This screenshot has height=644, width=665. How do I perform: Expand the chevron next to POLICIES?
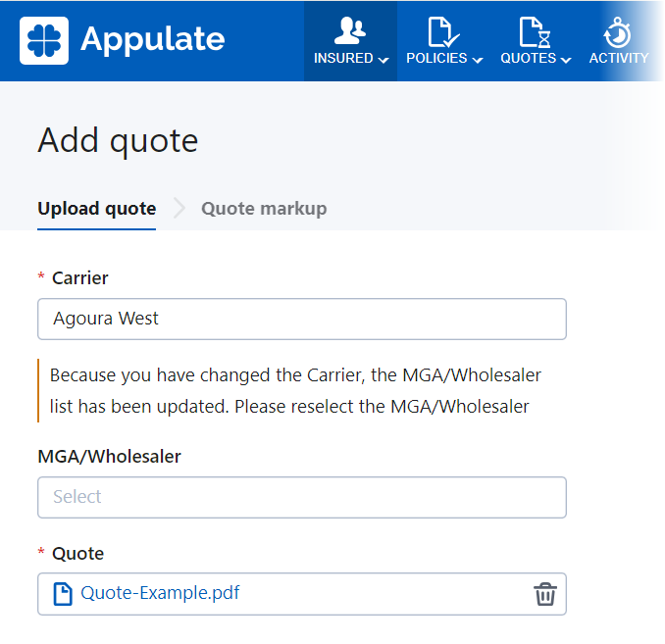click(x=478, y=60)
